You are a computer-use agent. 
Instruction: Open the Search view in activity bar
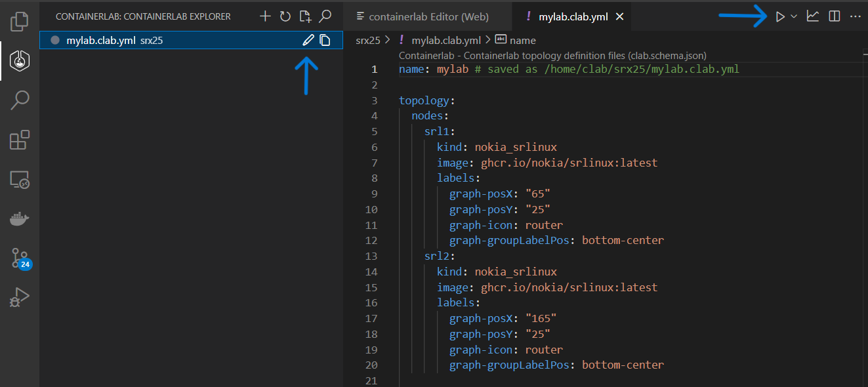(x=20, y=100)
